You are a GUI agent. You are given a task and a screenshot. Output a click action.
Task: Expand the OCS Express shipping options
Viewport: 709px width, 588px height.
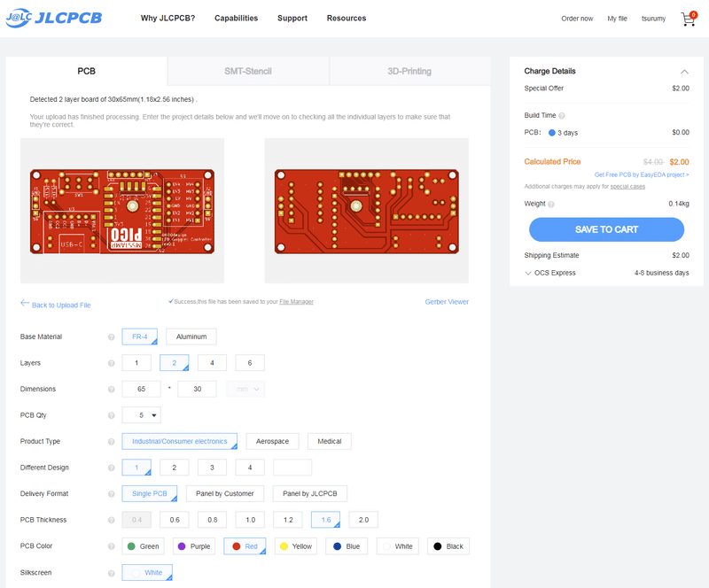pyautogui.click(x=527, y=273)
